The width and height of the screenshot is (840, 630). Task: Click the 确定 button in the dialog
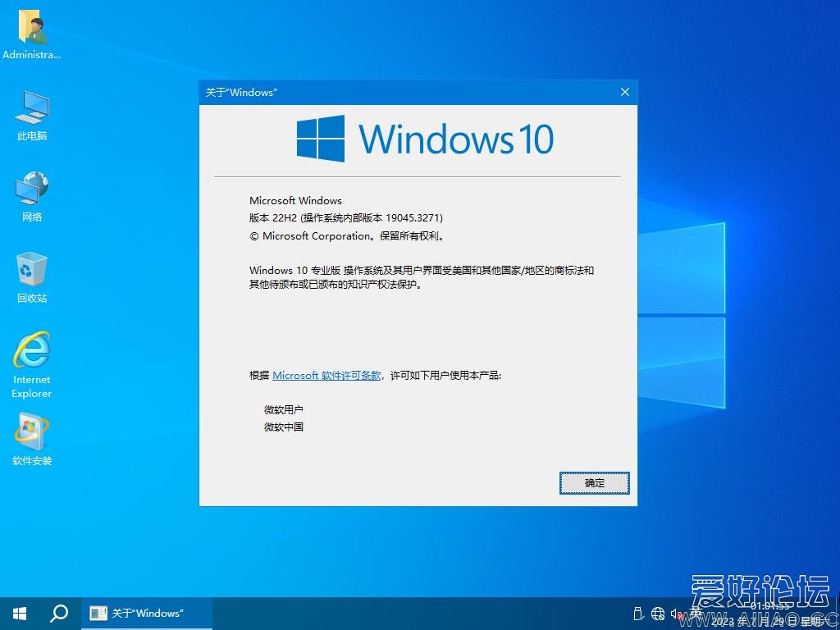pyautogui.click(x=594, y=483)
